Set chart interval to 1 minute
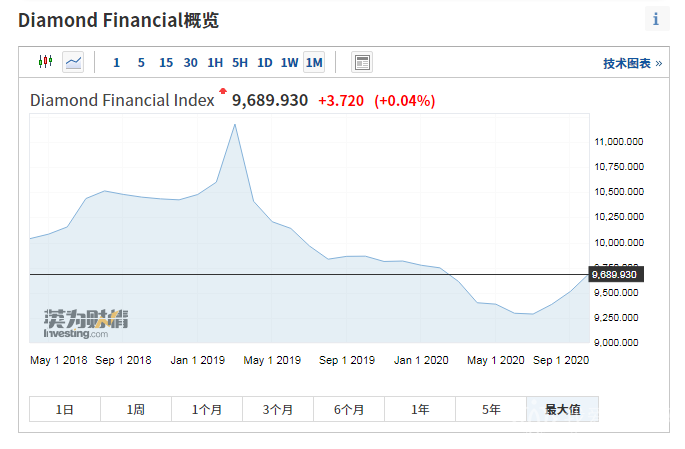 (116, 63)
